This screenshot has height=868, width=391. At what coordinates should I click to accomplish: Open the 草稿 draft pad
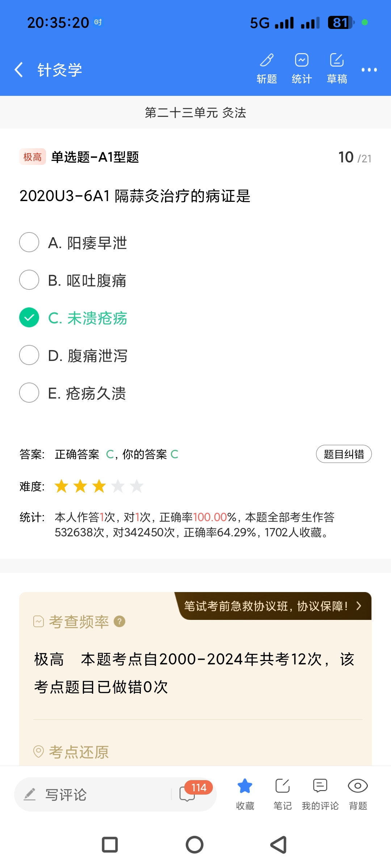[x=337, y=68]
